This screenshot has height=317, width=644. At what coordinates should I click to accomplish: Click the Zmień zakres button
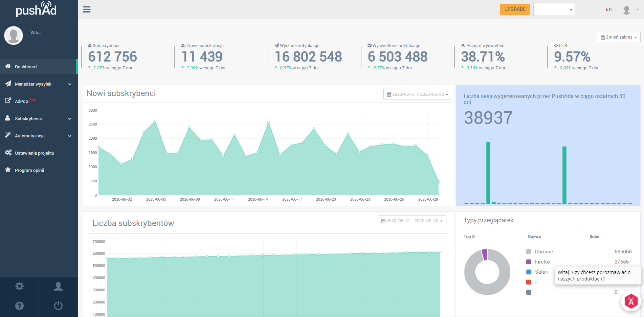click(618, 37)
